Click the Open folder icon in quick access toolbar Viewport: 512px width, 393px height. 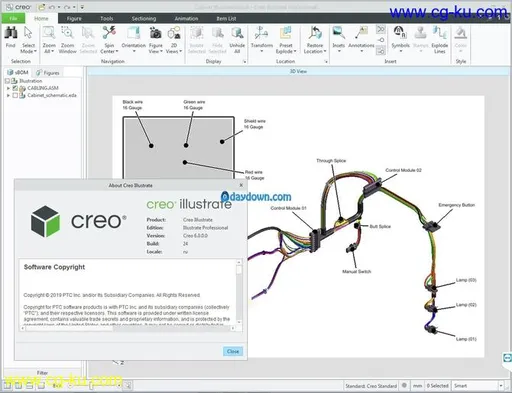[41, 7]
